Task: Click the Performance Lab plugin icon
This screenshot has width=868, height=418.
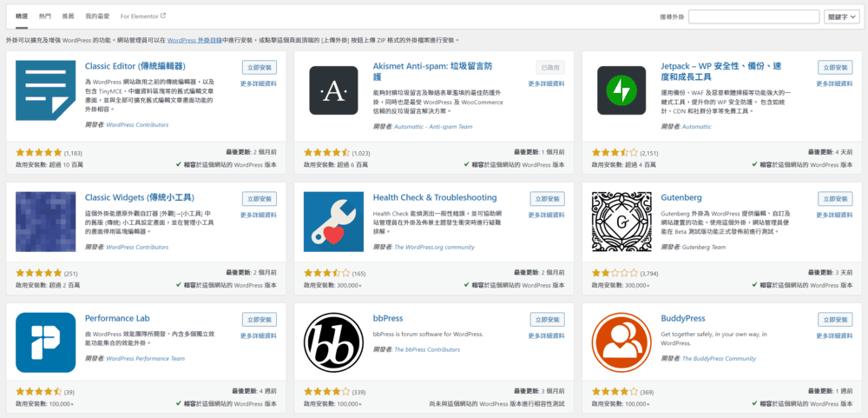Action: 45,342
